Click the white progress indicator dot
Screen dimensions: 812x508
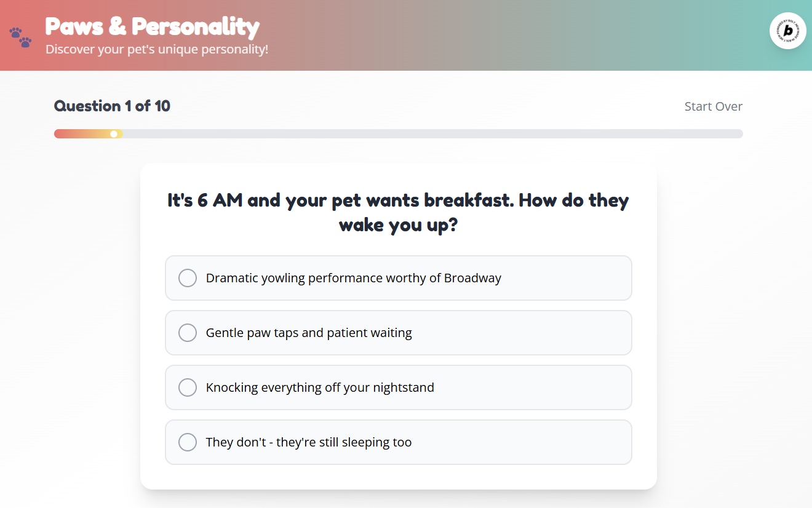tap(114, 133)
